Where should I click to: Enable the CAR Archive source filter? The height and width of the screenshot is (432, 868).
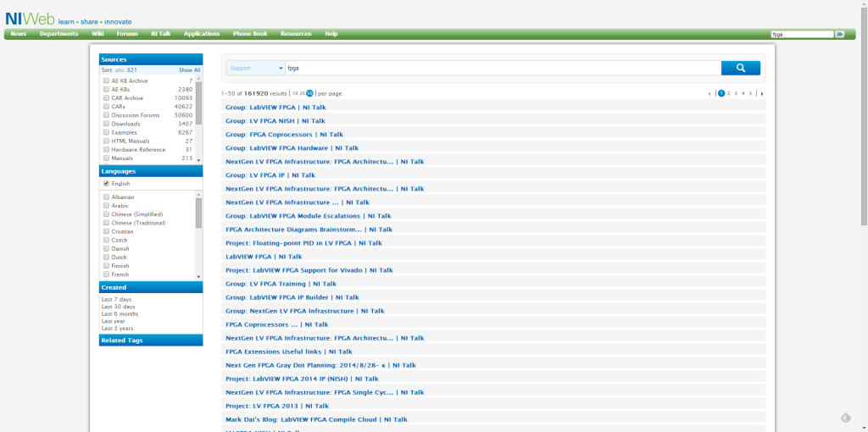pyautogui.click(x=106, y=98)
